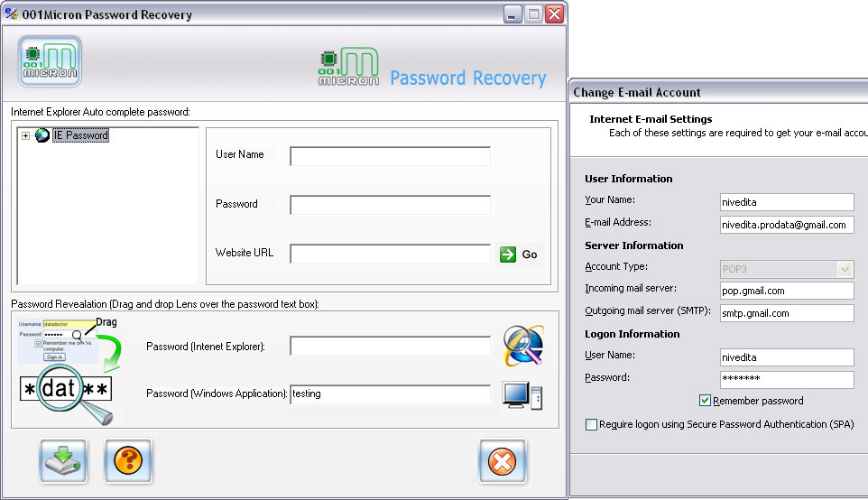The image size is (868, 500).
Task: Click the Save password list disk icon
Action: click(x=63, y=460)
